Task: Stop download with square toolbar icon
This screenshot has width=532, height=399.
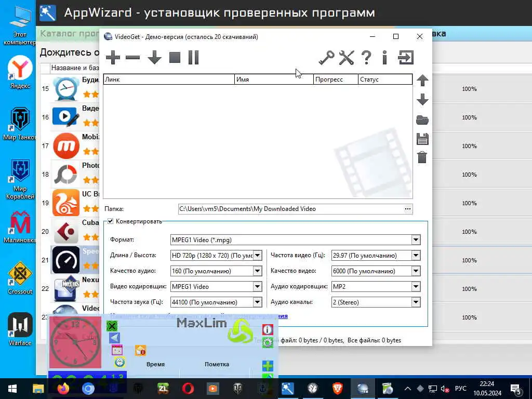Action: tap(175, 57)
